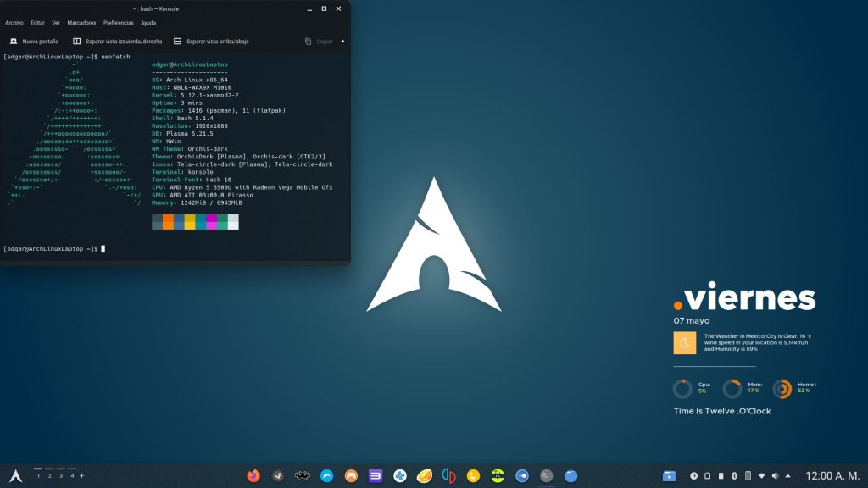Click the Bluetooth icon in system tray
868x488 pixels.
(735, 475)
